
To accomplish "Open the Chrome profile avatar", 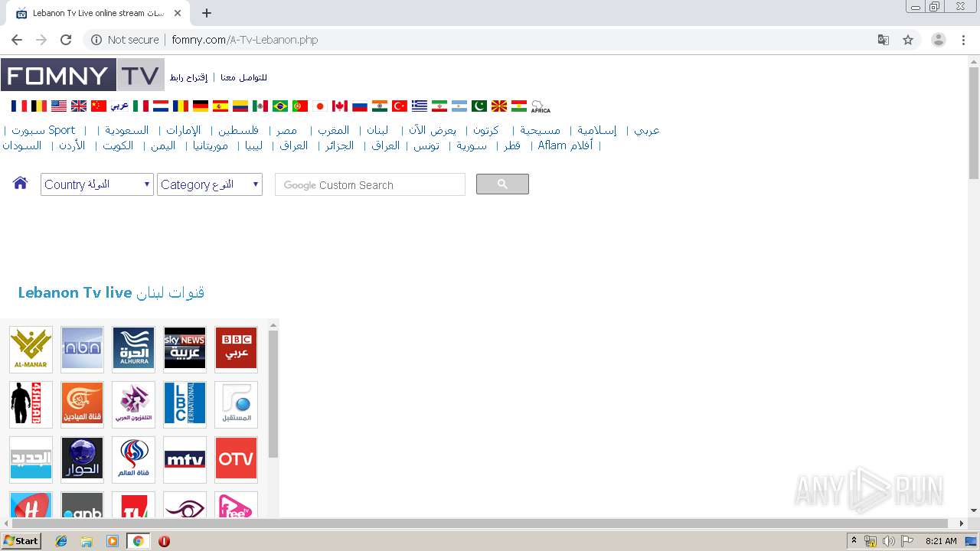I will [939, 40].
